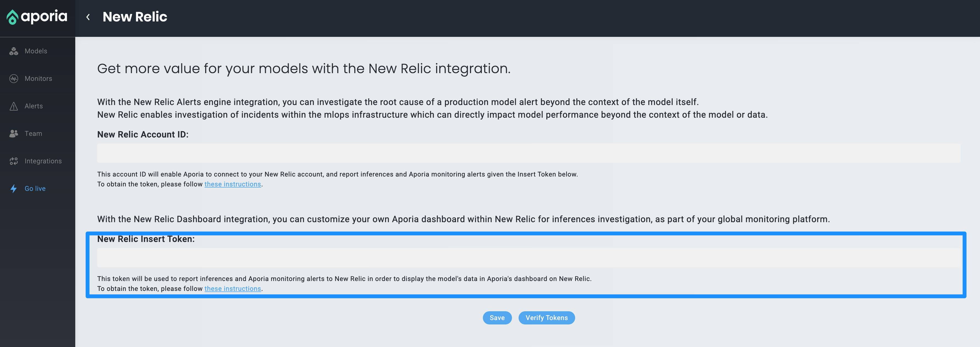Image resolution: width=980 pixels, height=347 pixels.
Task: Click the Integrations icon in sidebar
Action: (14, 161)
